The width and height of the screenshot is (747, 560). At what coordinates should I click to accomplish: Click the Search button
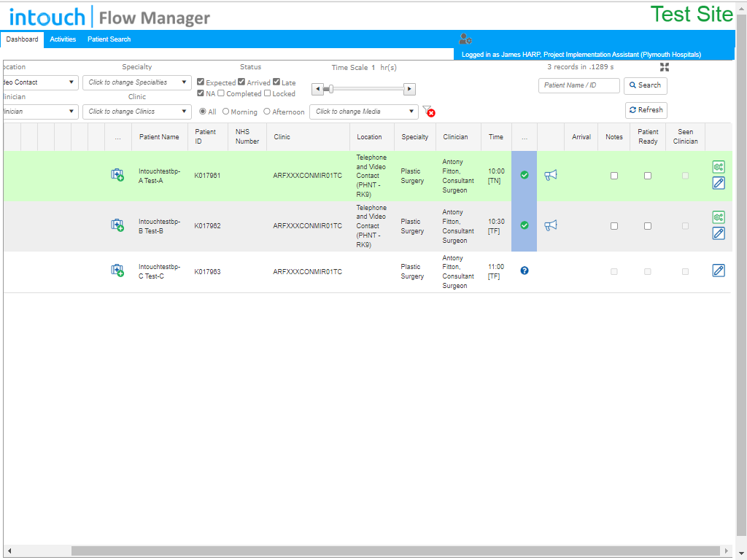(x=645, y=85)
